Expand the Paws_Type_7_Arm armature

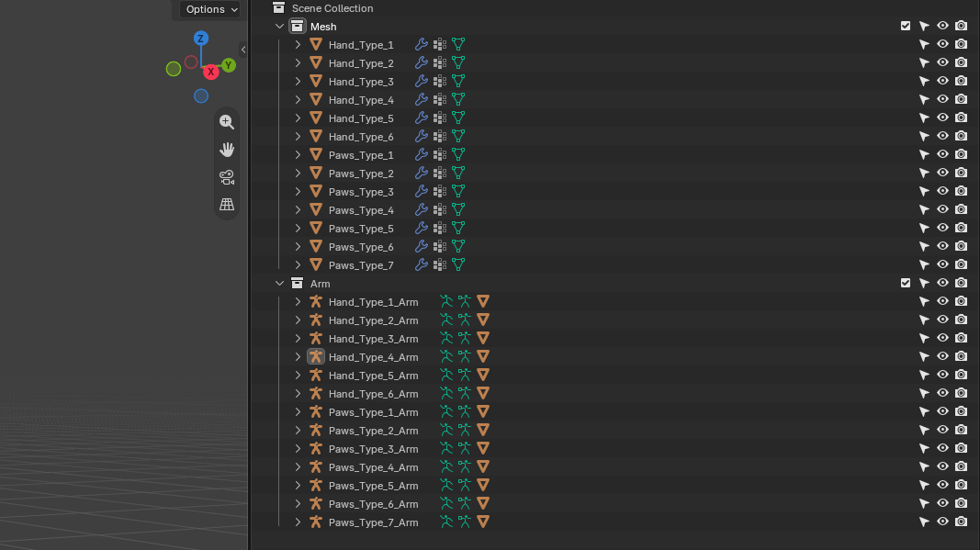pos(298,522)
